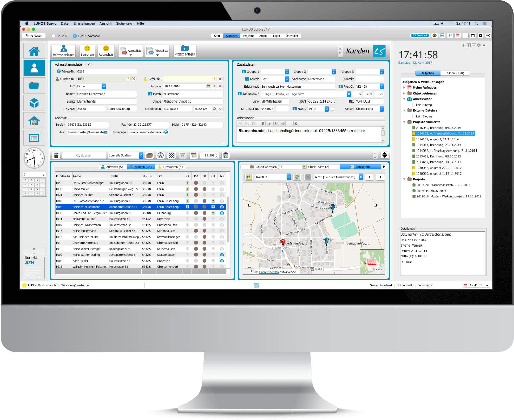
Task: Collapse the Projektdokumente tree node
Action: 404,122
